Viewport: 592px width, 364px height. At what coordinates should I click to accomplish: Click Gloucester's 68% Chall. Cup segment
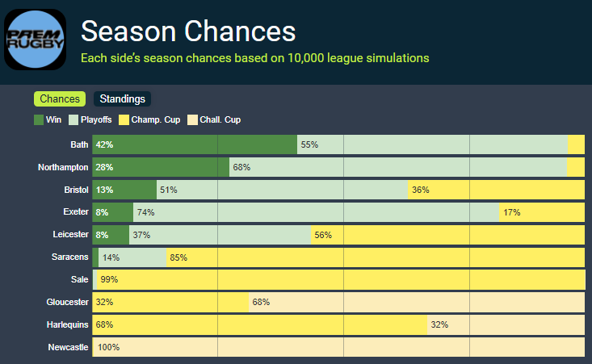pyautogui.click(x=417, y=303)
